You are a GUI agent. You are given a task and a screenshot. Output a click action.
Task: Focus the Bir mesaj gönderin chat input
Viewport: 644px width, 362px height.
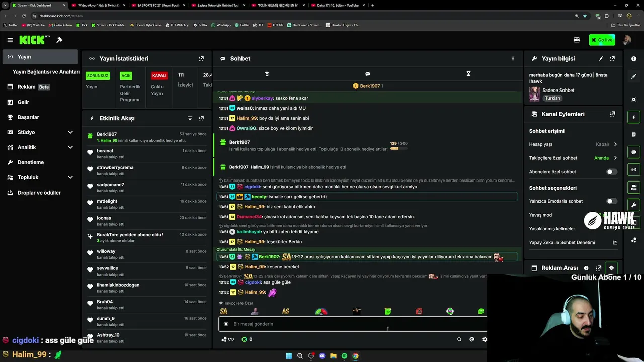pyautogui.click(x=353, y=324)
